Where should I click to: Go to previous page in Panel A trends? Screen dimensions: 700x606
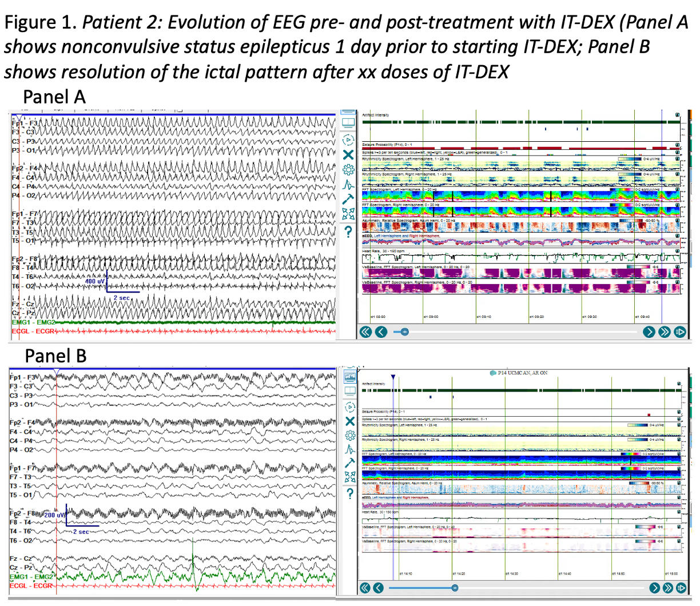(381, 332)
